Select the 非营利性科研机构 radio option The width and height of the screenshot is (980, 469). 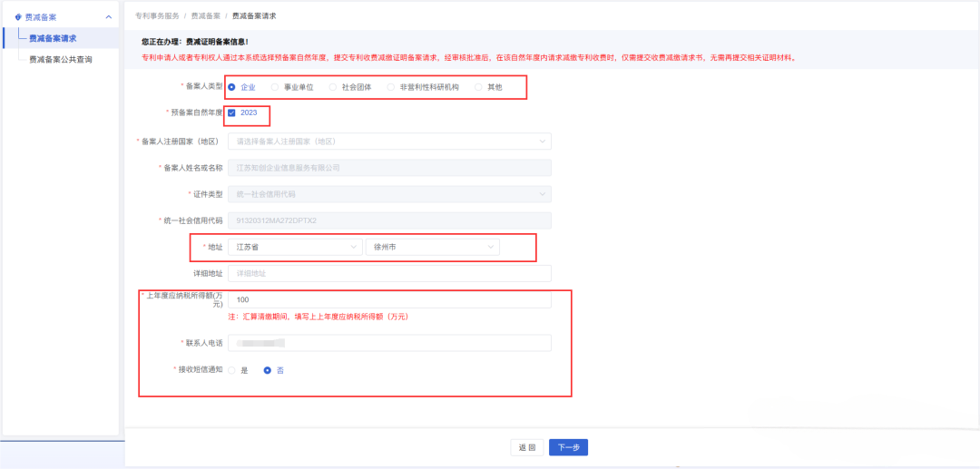(391, 87)
